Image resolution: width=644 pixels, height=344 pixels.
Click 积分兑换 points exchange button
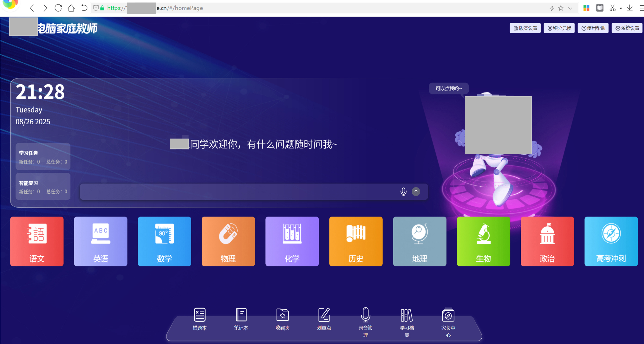(559, 28)
